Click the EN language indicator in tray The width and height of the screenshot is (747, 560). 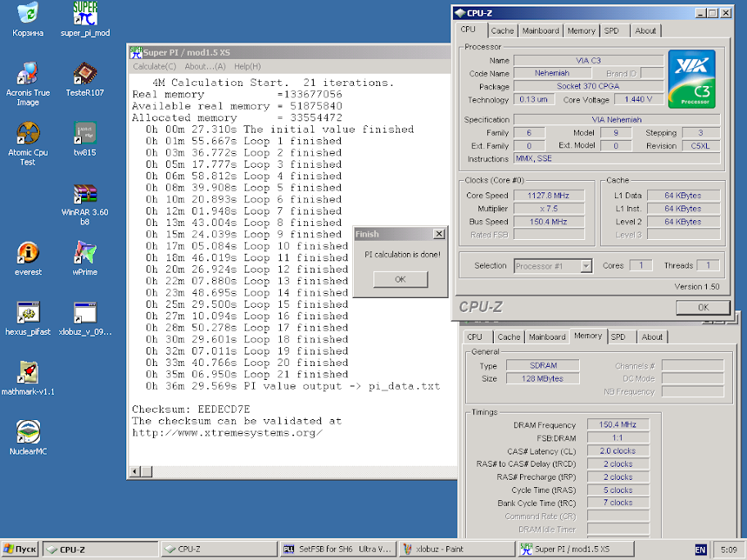[700, 550]
